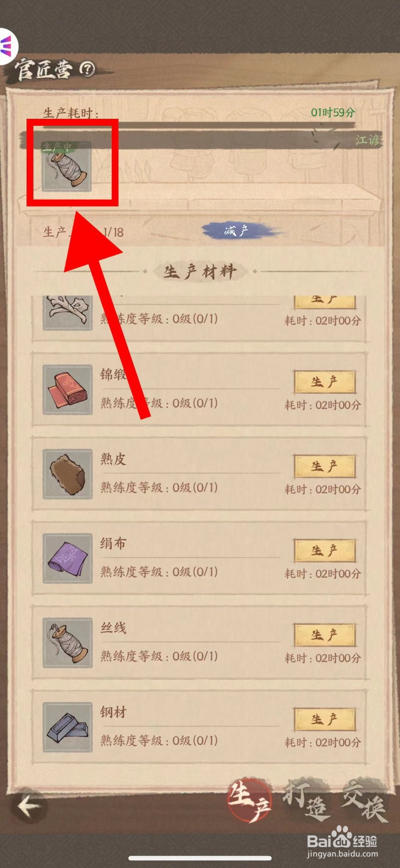Click 生产 button for 锦缎
The width and height of the screenshot is (400, 868).
[325, 382]
